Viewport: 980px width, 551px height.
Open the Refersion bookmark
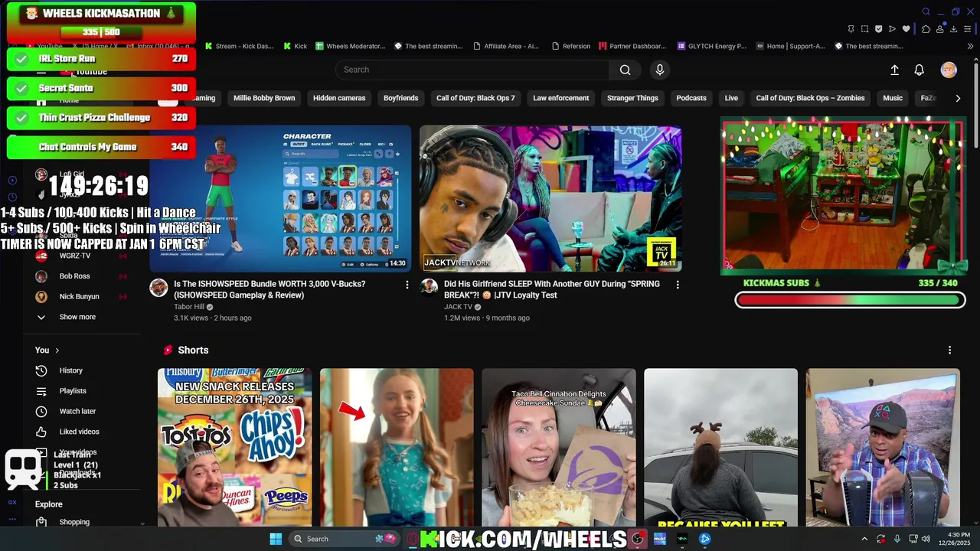coord(571,46)
